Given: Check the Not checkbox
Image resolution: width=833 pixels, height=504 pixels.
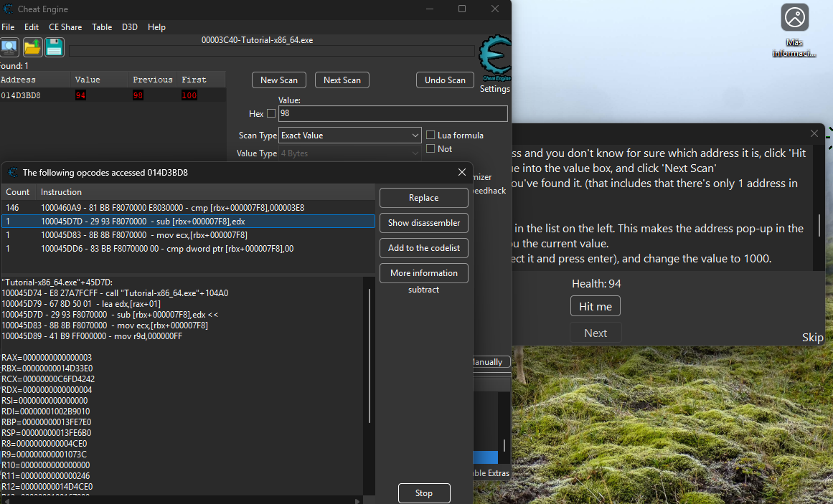Looking at the screenshot, I should [430, 148].
